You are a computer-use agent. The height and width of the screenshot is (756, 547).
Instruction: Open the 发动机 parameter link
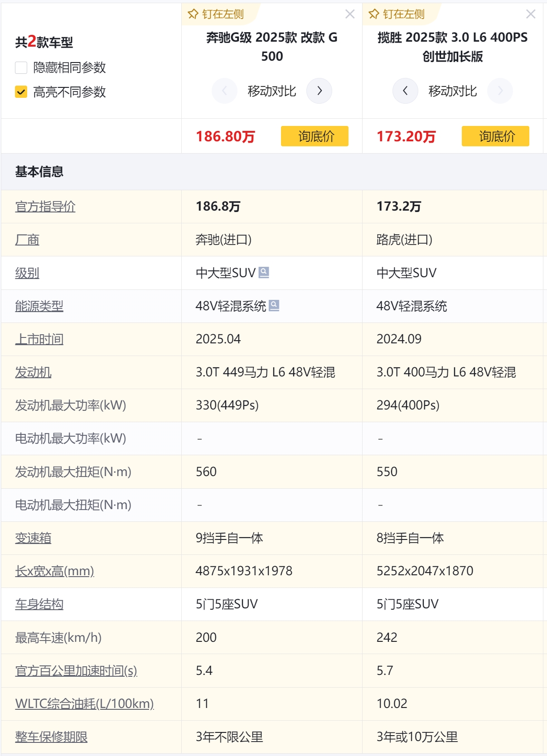click(33, 372)
